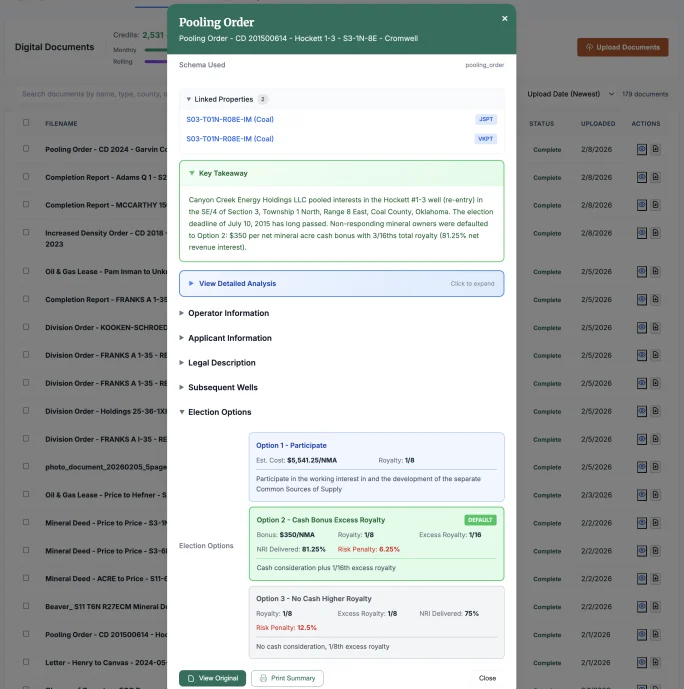684x689 pixels.
Task: Open first S03-T01N-R08E-IM (Coal) link with JSPT tag
Action: point(230,120)
